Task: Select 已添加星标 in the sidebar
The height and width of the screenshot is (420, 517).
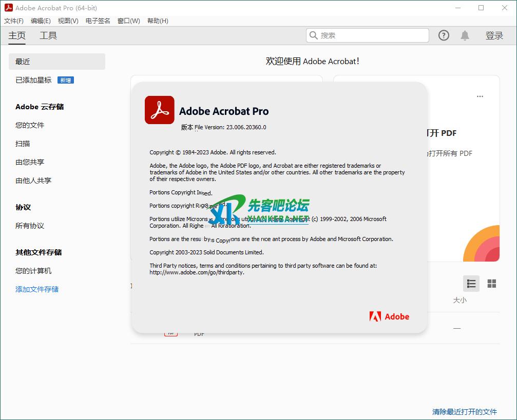Action: (33, 80)
